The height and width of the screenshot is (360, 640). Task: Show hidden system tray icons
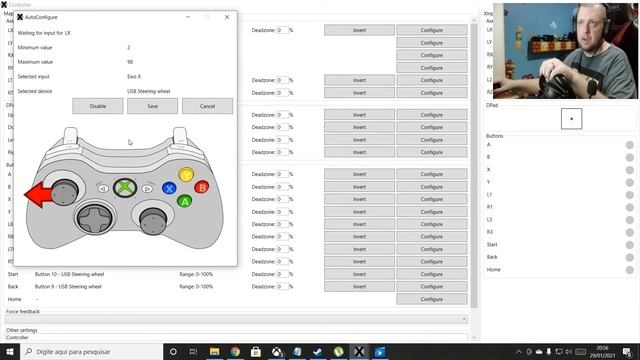click(519, 351)
